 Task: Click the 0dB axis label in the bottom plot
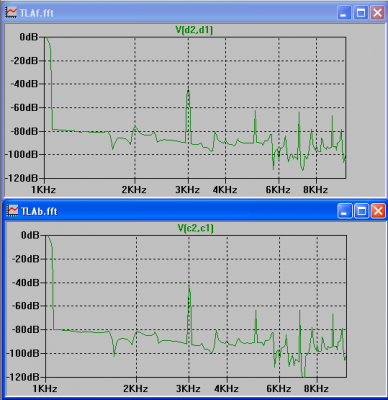[x=30, y=235]
